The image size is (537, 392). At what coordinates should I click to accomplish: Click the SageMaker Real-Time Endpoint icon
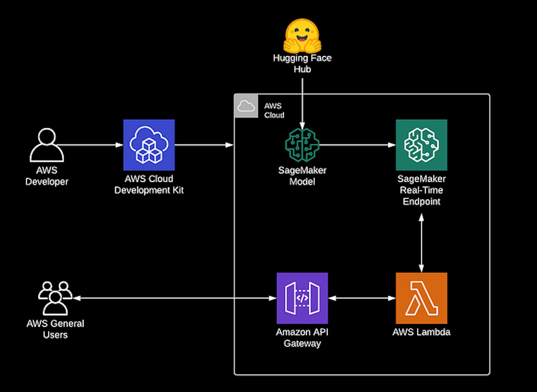(x=421, y=145)
